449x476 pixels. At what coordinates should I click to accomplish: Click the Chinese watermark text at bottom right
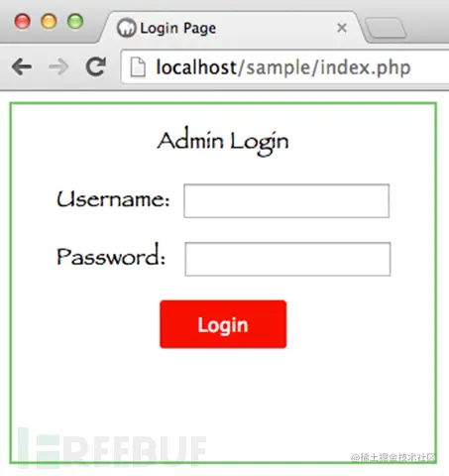[393, 457]
